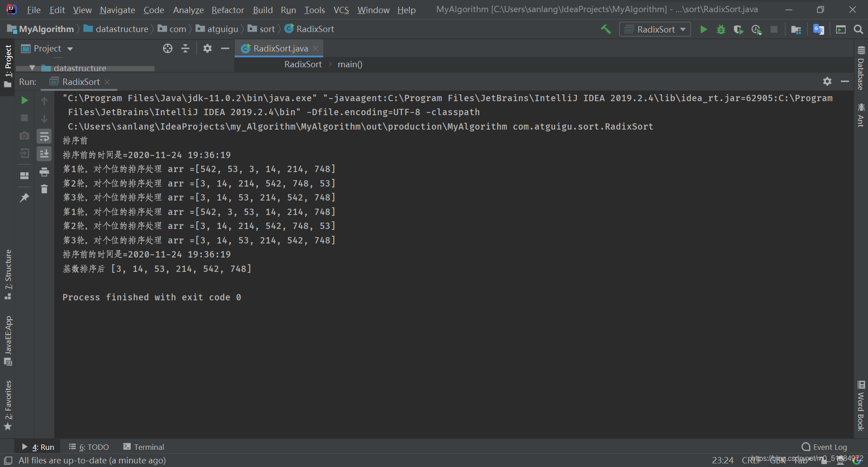Screen dimensions: 868x467
Task: Click Down the stack trace arrow
Action: coord(44,118)
